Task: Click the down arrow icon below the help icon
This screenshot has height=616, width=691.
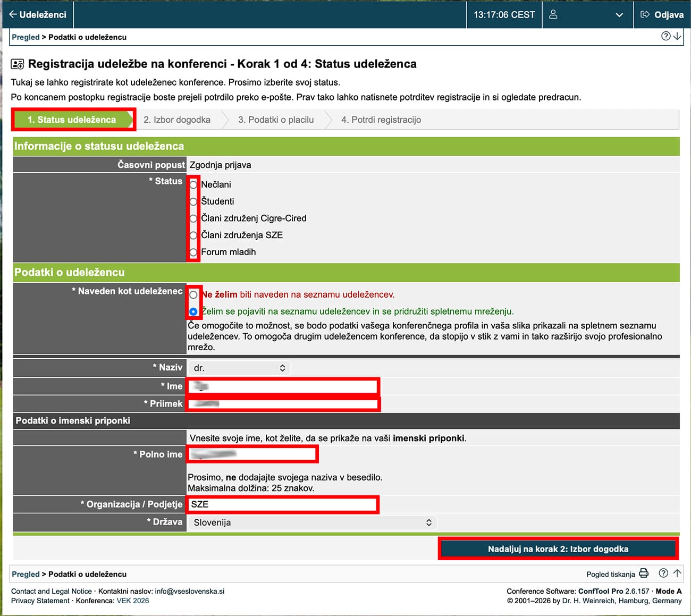Action: [677, 37]
